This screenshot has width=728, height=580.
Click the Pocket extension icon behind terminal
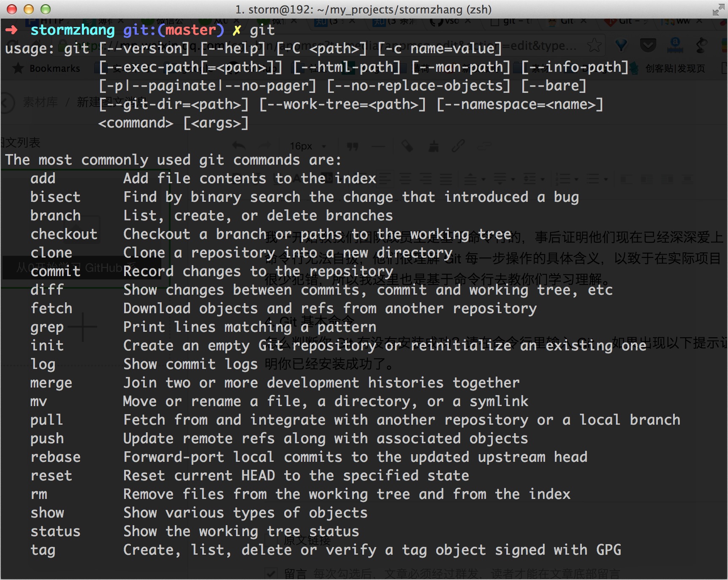tap(648, 44)
